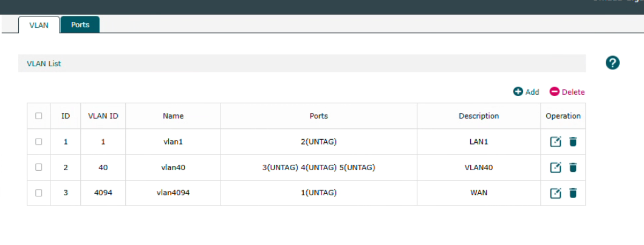The image size is (644, 245).
Task: Switch to the Ports tab
Action: pyautogui.click(x=80, y=25)
